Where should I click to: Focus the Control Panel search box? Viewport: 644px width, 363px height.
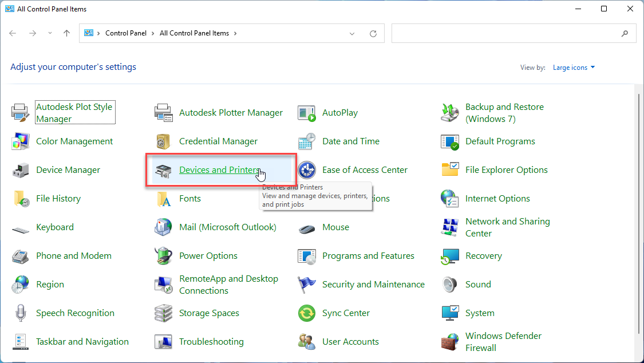coord(514,33)
